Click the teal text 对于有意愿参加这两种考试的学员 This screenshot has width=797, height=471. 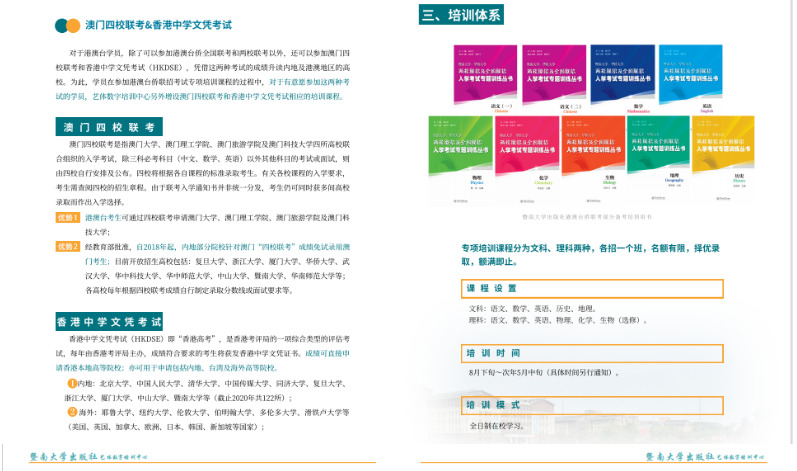point(202,89)
